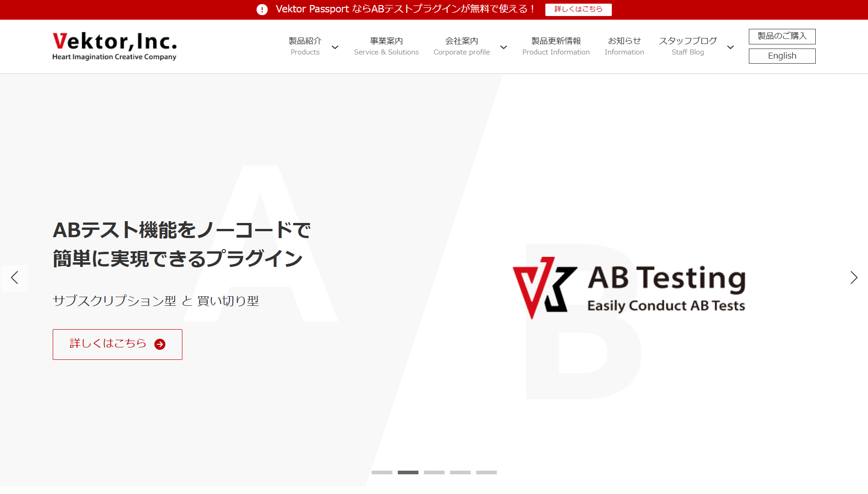Viewport: 868px width, 494px height.
Task: Expand the 会社案内 Corporate profile chevron
Action: tap(504, 47)
